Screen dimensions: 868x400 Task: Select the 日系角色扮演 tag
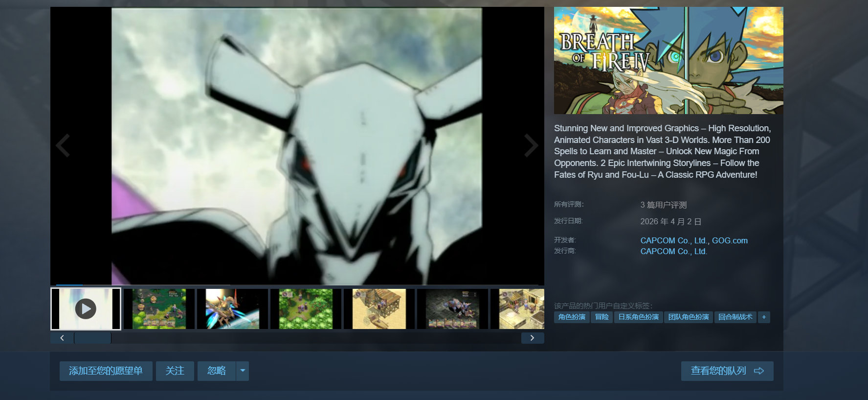click(639, 317)
